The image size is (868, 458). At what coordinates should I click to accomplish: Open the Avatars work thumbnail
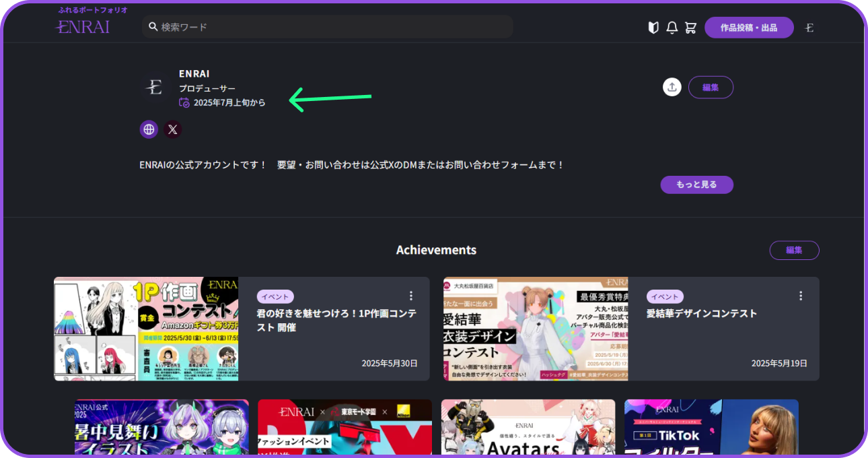pyautogui.click(x=528, y=427)
